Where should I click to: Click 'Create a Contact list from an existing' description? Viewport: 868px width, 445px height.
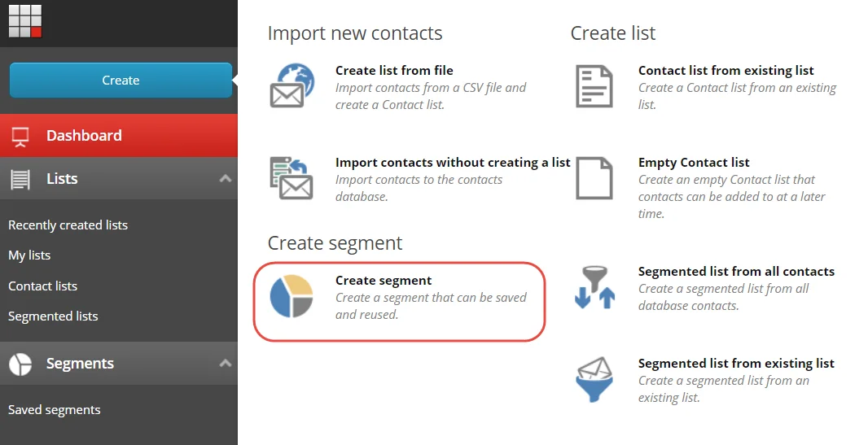pyautogui.click(x=738, y=96)
